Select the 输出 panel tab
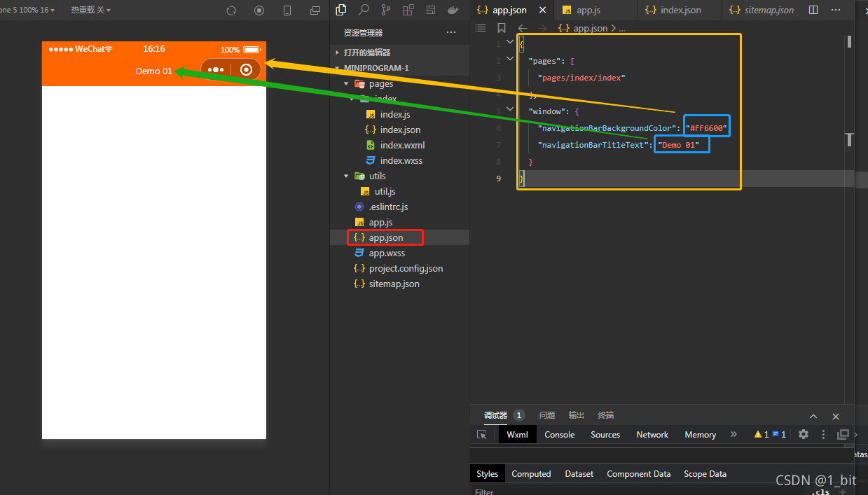The image size is (868, 495). 577,415
